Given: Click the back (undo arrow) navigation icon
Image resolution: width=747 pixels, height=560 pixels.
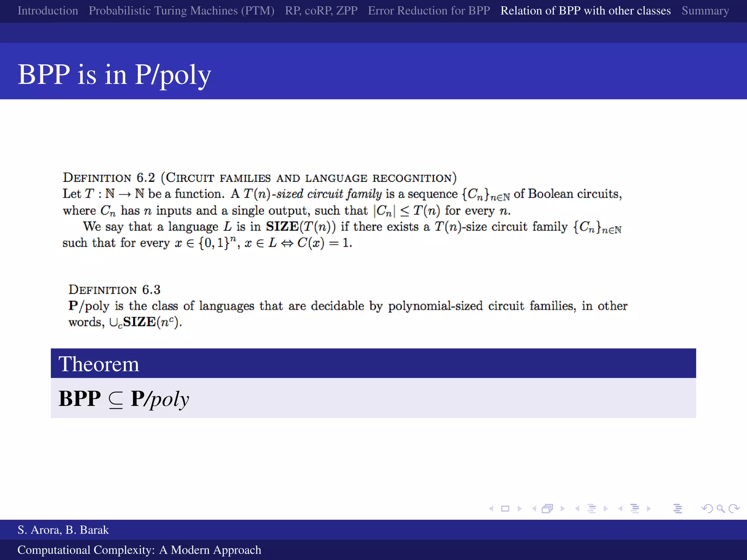Looking at the screenshot, I should click(707, 509).
